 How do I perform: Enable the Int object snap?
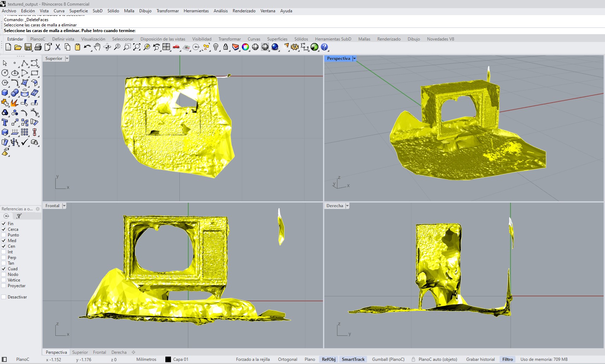(x=3, y=252)
